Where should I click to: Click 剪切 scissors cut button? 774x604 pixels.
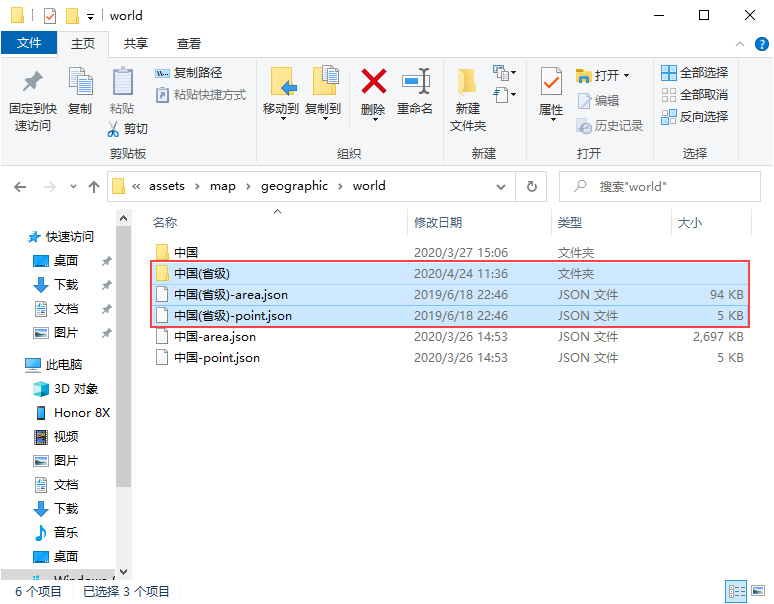pos(128,129)
